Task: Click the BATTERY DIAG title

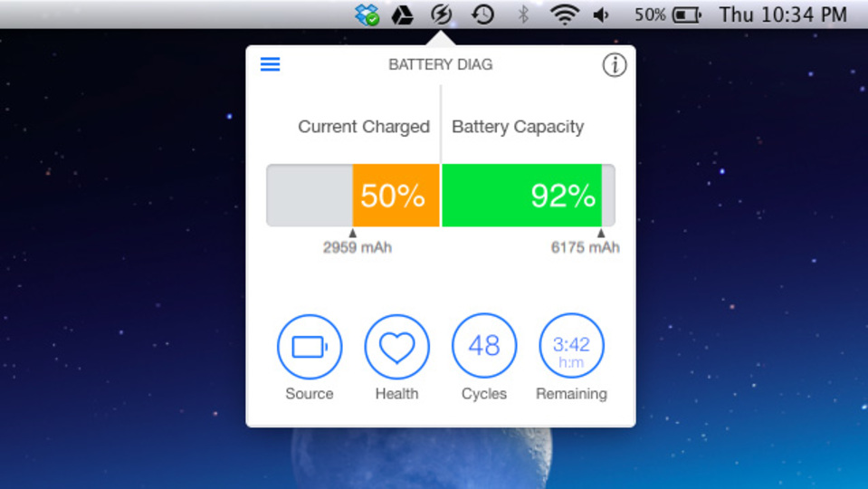Action: point(441,65)
